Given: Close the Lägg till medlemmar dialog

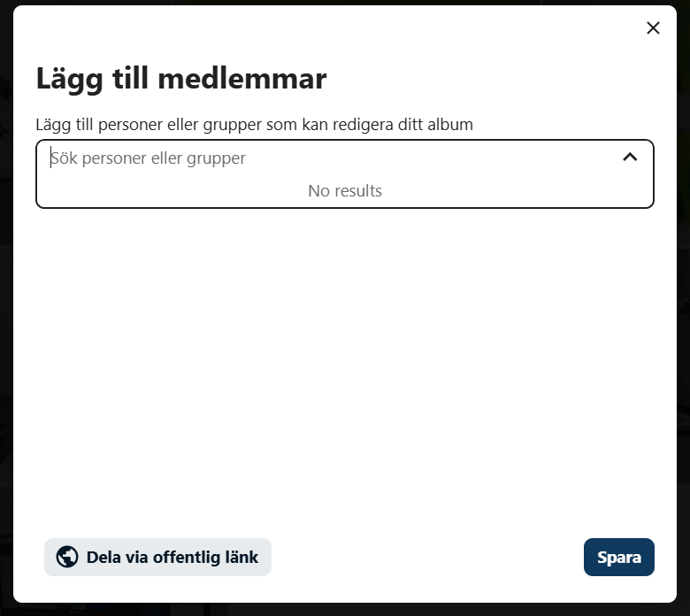Looking at the screenshot, I should pos(653,28).
